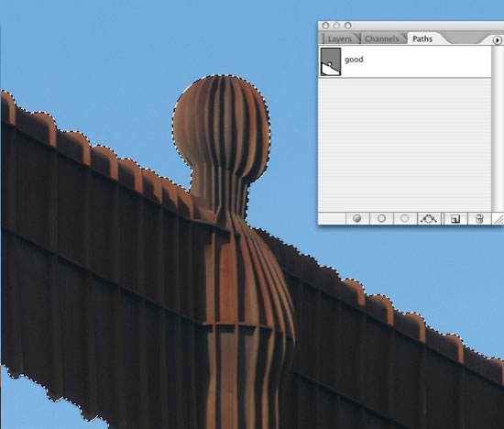Click the path name 'good'
The width and height of the screenshot is (504, 429).
coord(354,60)
